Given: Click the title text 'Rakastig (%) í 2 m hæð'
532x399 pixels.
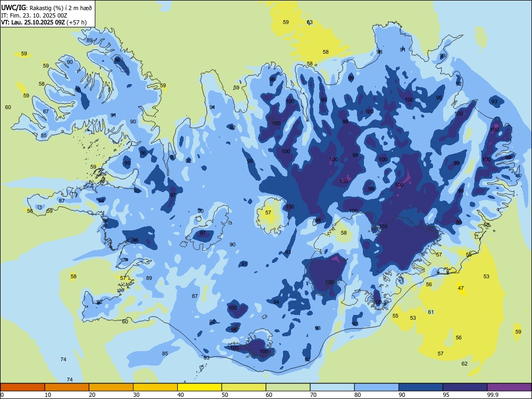Looking at the screenshot, I should 61,8.
